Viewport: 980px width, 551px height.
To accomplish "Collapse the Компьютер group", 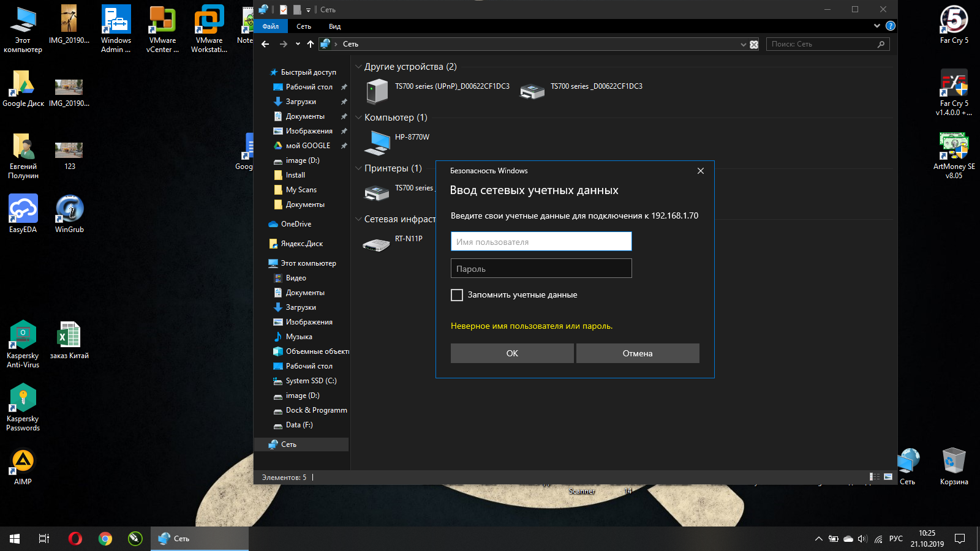I will (x=358, y=118).
